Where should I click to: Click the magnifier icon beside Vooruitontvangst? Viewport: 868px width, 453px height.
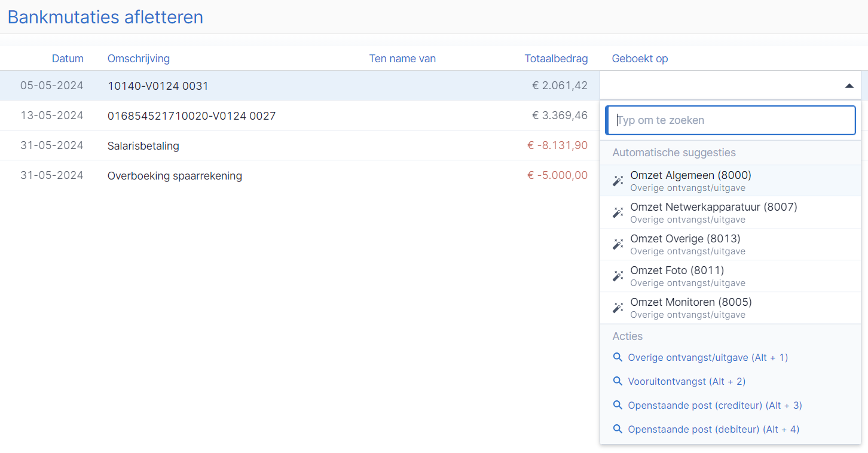pos(618,381)
